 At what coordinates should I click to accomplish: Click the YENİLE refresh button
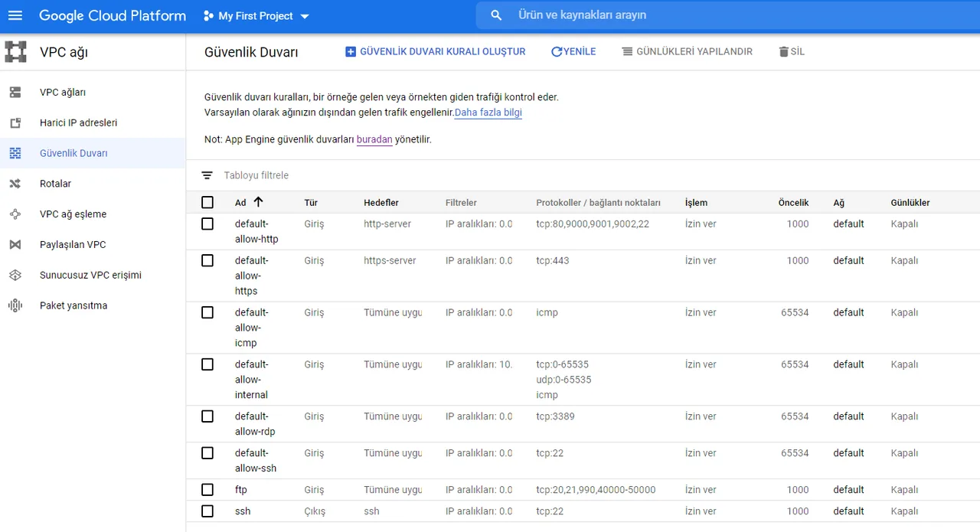click(573, 51)
